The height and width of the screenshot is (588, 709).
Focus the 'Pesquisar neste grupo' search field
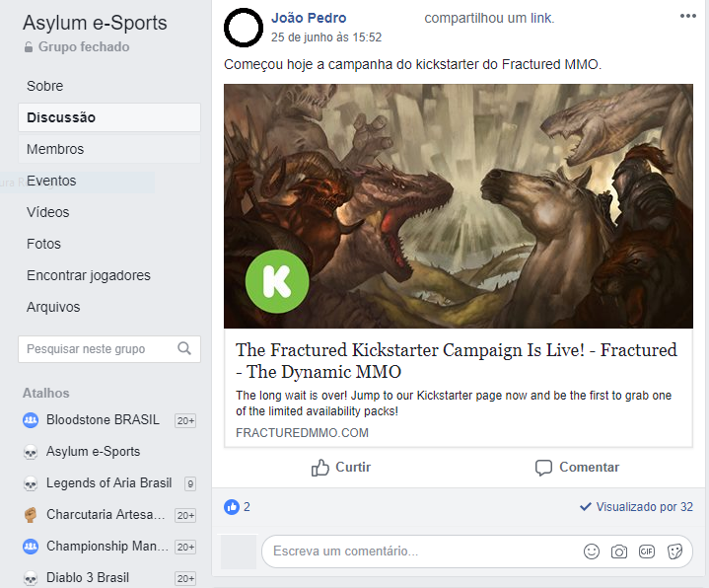(x=109, y=348)
